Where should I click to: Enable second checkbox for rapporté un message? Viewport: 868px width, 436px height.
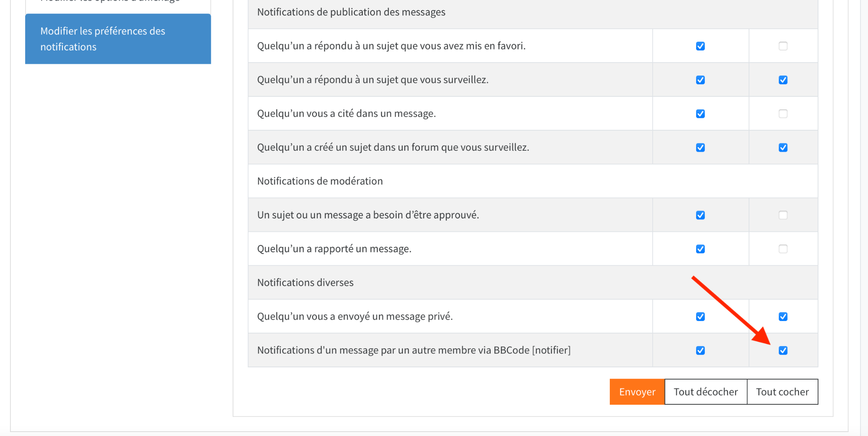783,249
